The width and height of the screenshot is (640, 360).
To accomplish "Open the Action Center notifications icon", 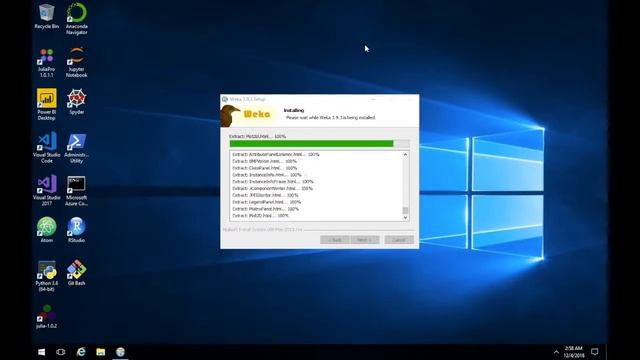I will tap(595, 352).
